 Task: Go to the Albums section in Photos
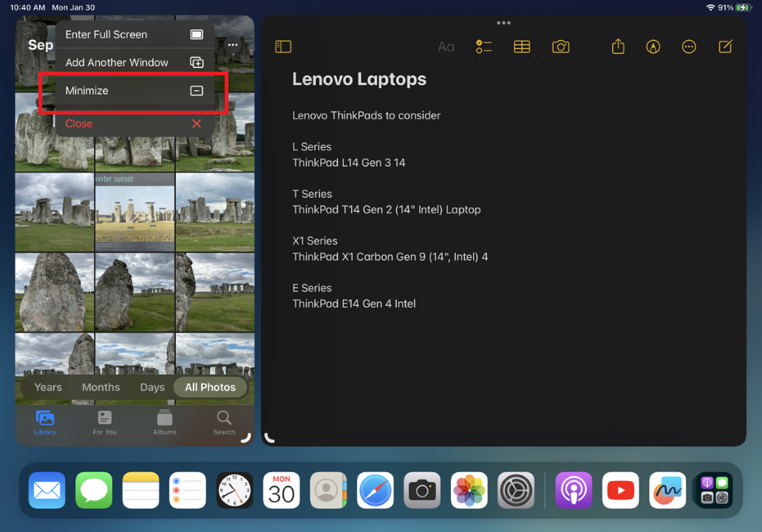click(x=164, y=424)
